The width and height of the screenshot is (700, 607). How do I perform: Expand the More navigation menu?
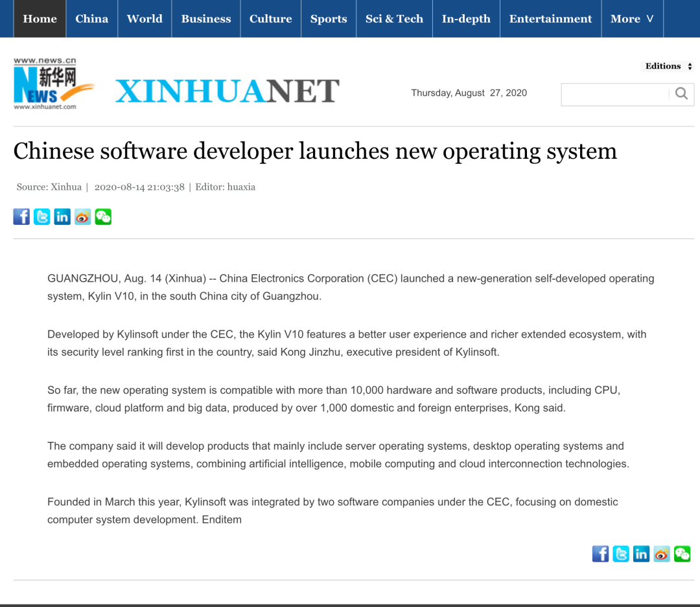[632, 19]
